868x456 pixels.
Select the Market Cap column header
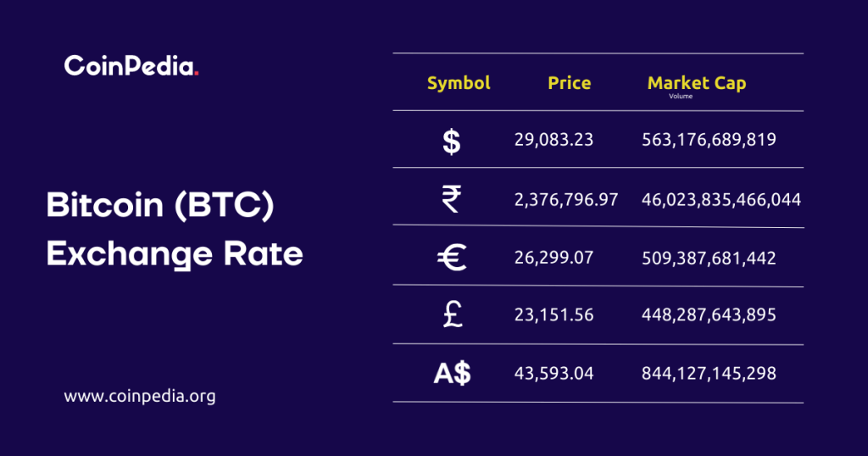point(697,83)
